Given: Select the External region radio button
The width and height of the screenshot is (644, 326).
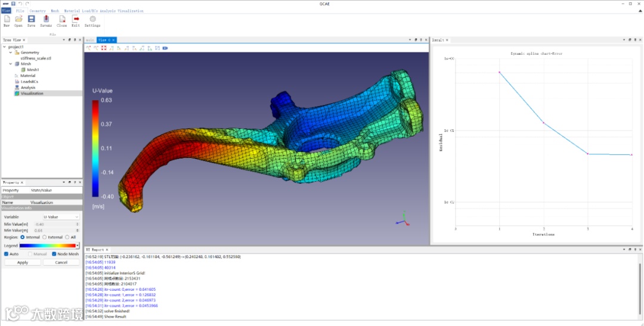Looking at the screenshot, I should click(44, 237).
